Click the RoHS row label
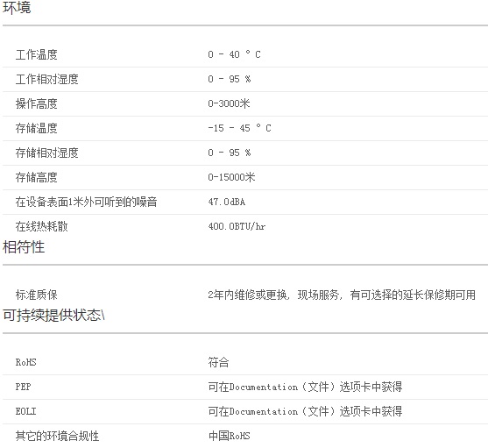Screen dimensions: 488x448 (25, 362)
